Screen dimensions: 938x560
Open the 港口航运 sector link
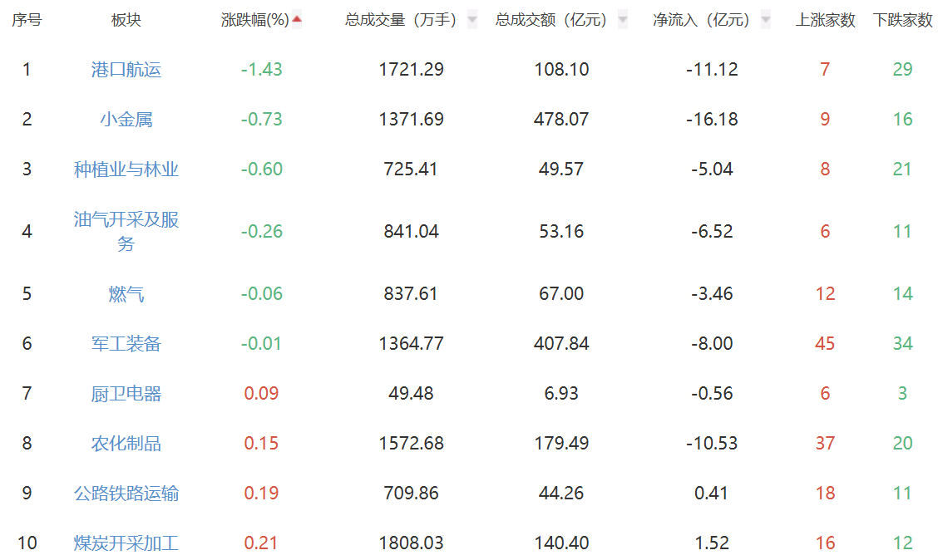point(126,70)
